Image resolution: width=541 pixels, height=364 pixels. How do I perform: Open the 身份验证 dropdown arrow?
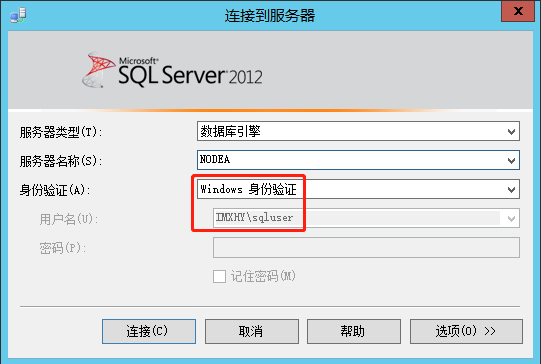(511, 189)
